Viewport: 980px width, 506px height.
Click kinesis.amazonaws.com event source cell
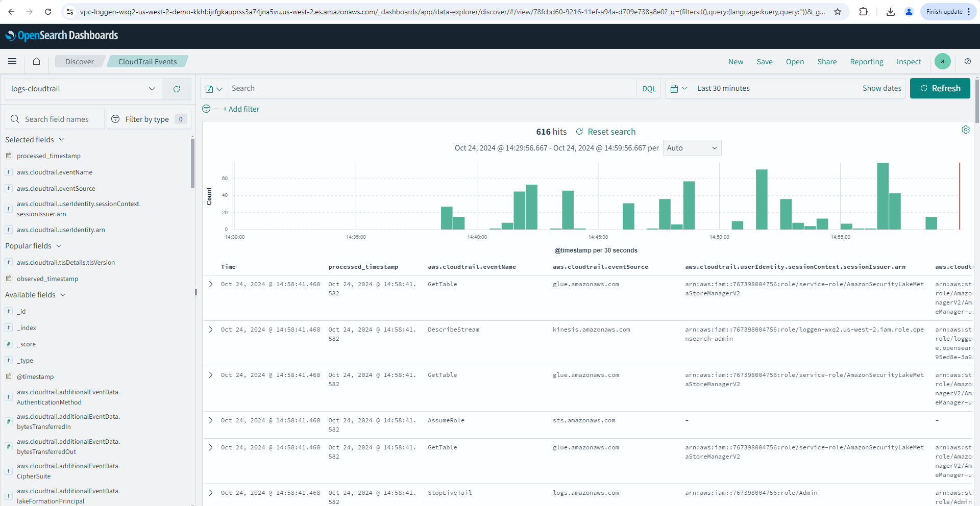tap(591, 330)
